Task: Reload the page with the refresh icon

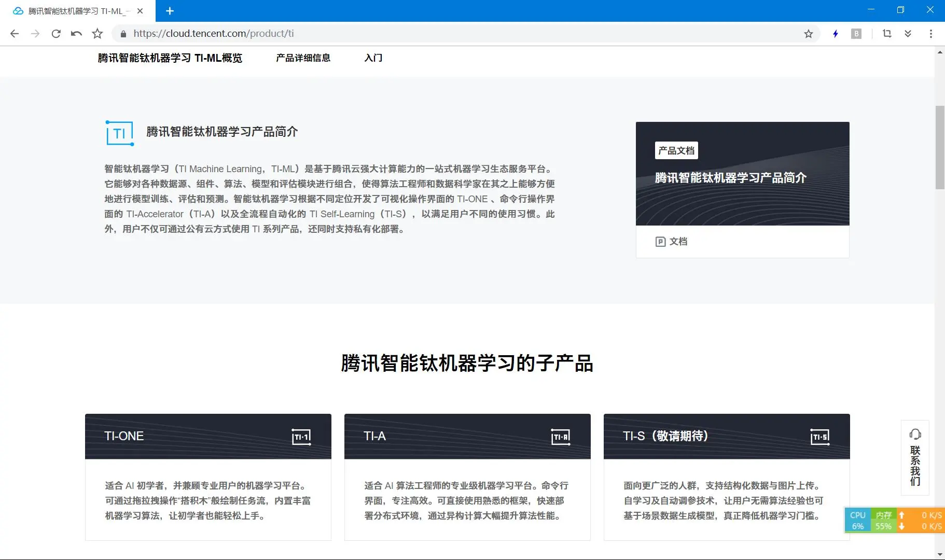Action: click(56, 34)
